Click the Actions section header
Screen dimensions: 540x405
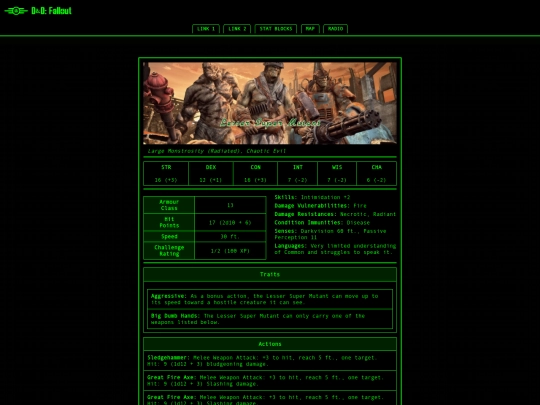coord(270,344)
